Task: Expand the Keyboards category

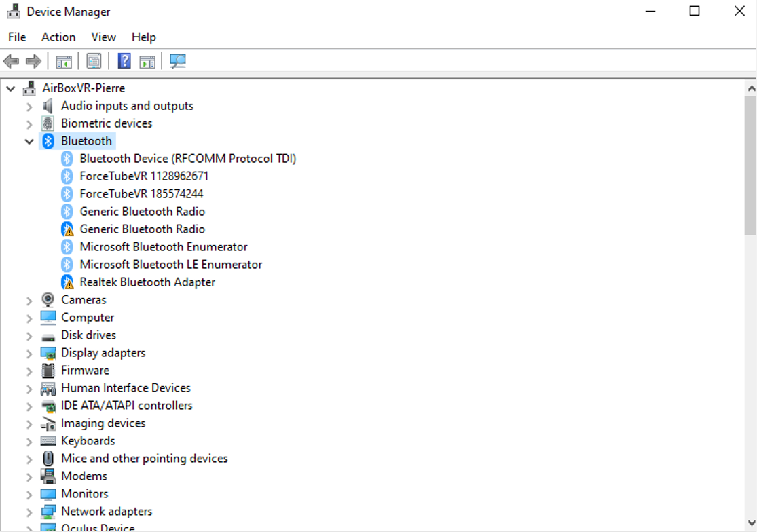Action: click(29, 441)
